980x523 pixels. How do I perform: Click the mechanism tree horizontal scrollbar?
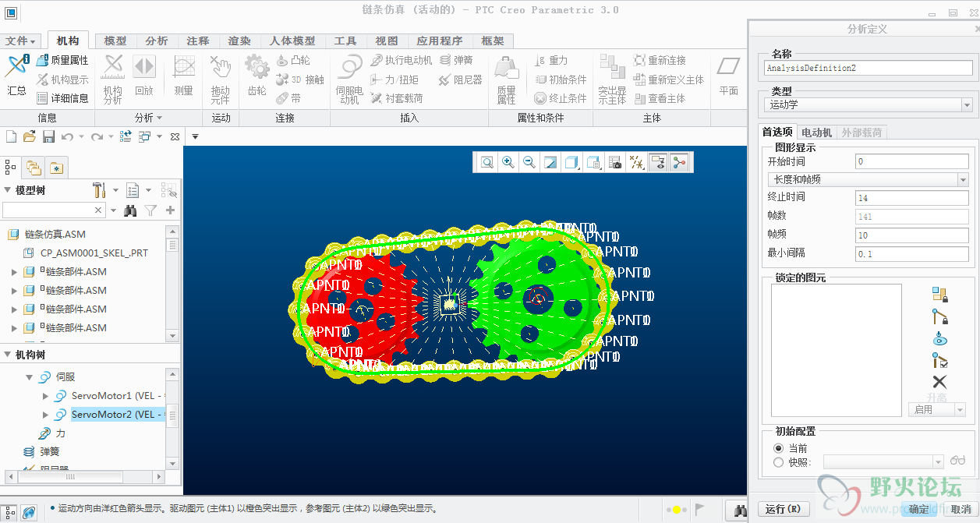coord(69,476)
